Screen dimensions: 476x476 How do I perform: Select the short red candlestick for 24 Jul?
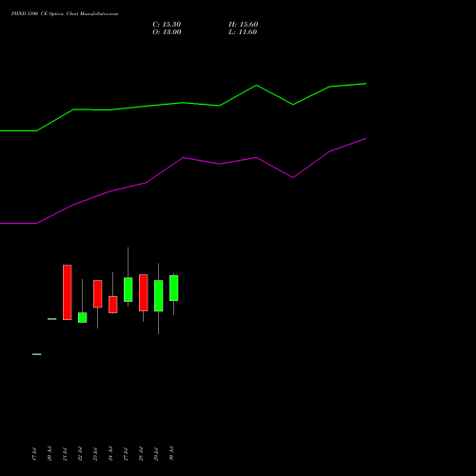pyautogui.click(x=113, y=305)
